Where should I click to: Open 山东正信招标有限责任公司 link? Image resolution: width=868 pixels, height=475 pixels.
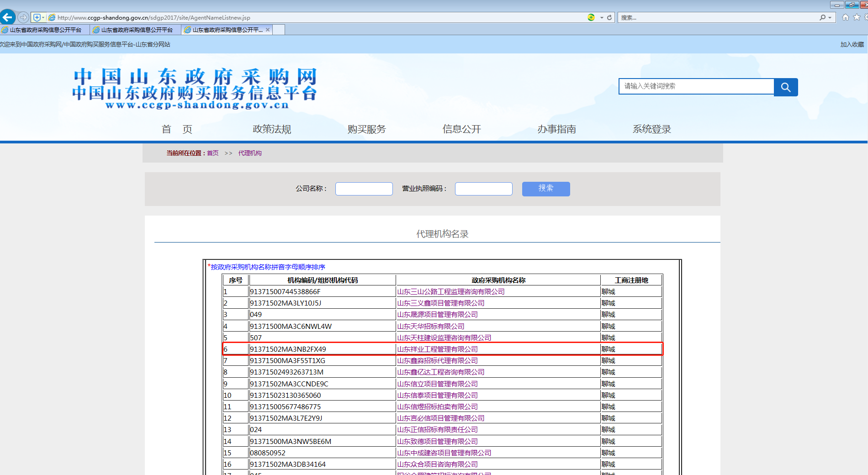point(437,430)
